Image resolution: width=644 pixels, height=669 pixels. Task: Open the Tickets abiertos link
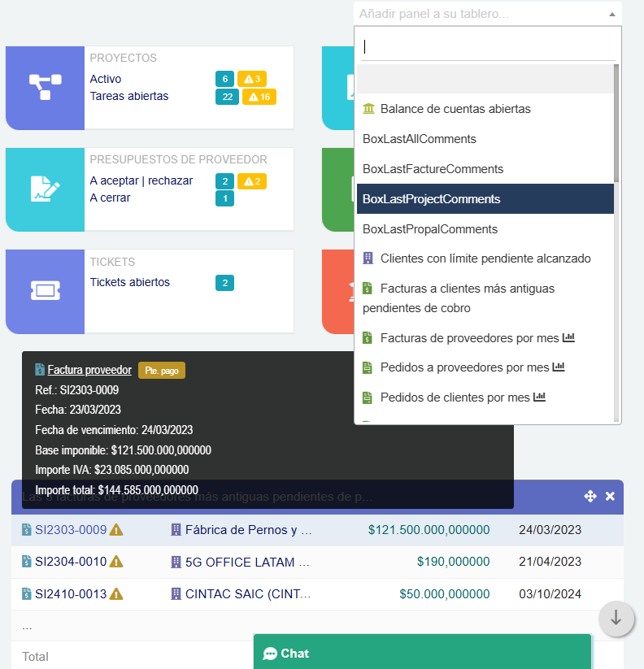click(130, 282)
